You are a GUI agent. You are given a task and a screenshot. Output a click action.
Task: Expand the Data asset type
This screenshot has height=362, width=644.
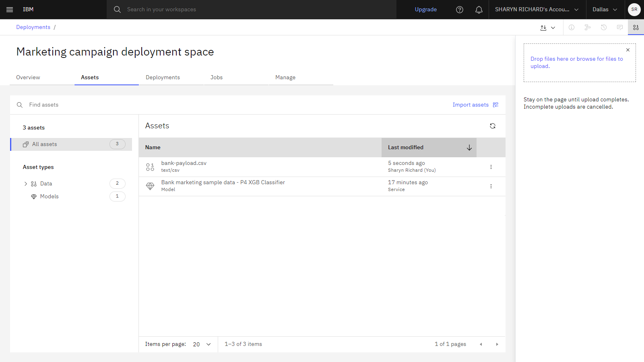point(26,184)
